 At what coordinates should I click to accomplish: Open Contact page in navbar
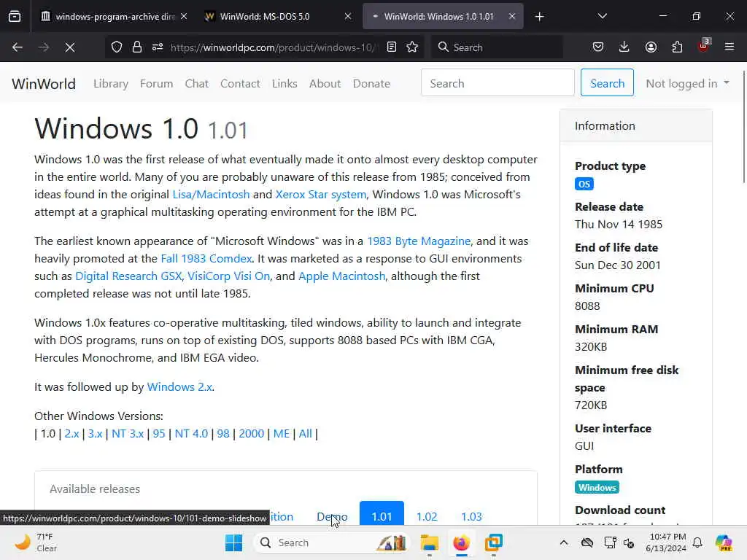click(x=240, y=83)
